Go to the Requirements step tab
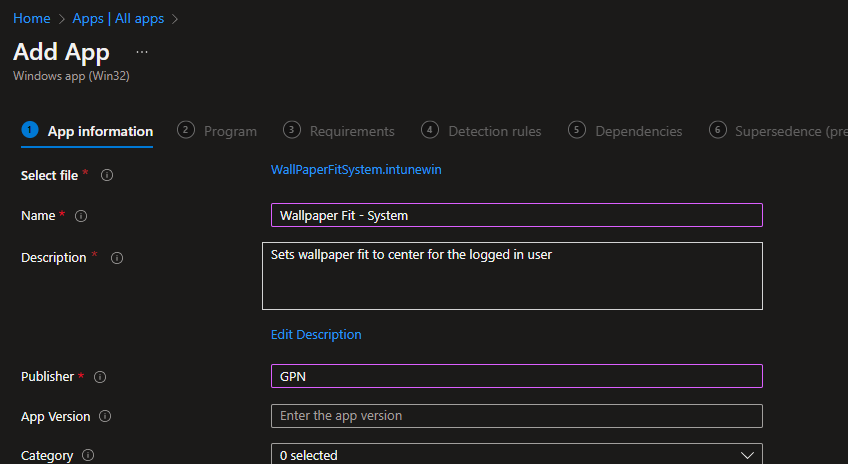Image resolution: width=848 pixels, height=464 pixels. (340, 131)
